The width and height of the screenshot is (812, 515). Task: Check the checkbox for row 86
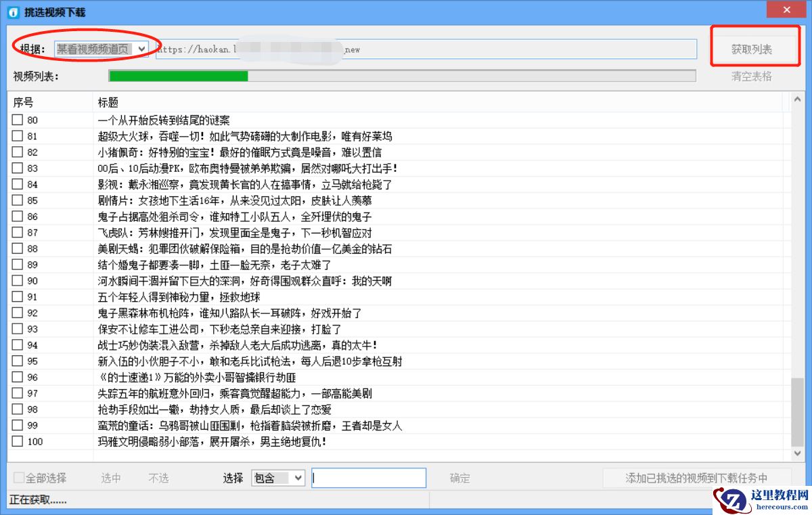18,217
